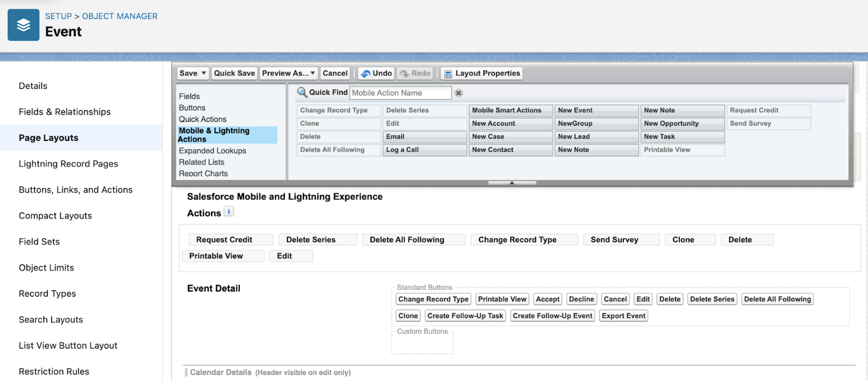Image resolution: width=868 pixels, height=381 pixels.
Task: Open the Save dropdown arrow
Action: (x=203, y=73)
